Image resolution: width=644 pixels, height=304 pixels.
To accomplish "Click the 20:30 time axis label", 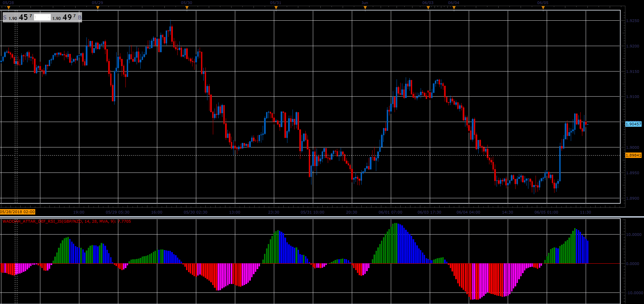I will [x=351, y=212].
